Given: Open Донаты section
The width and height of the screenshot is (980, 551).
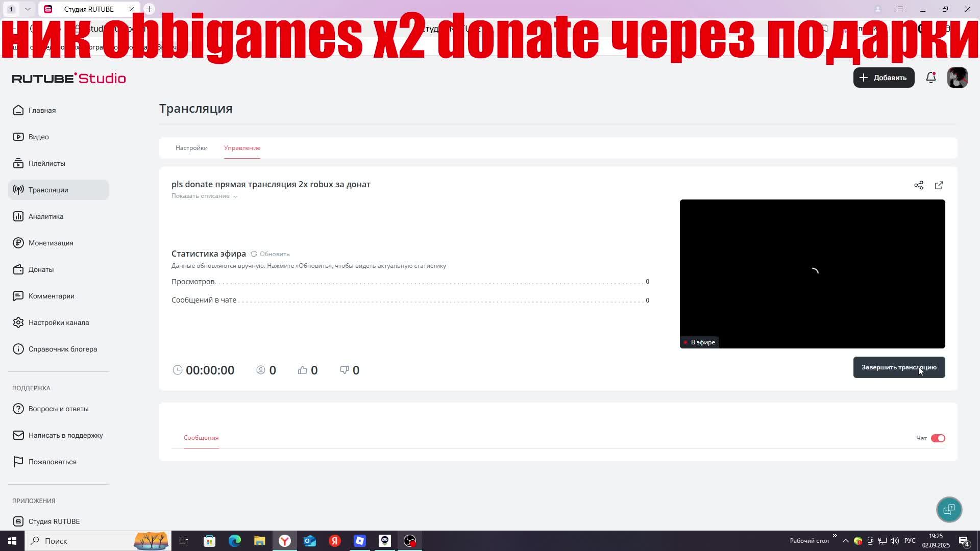Looking at the screenshot, I should (x=58, y=269).
